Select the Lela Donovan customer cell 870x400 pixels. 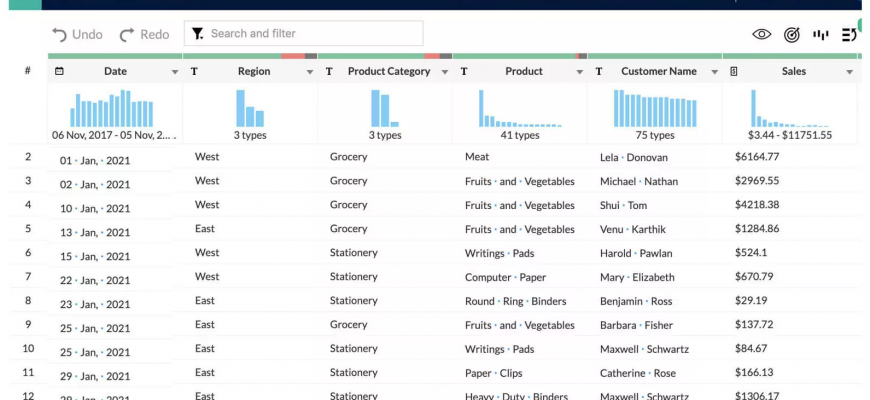pyautogui.click(x=633, y=157)
